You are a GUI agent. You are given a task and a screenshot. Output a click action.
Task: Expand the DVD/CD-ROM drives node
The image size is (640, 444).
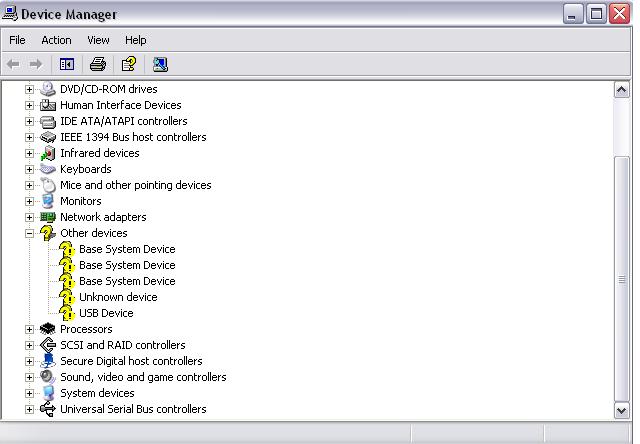click(x=29, y=89)
